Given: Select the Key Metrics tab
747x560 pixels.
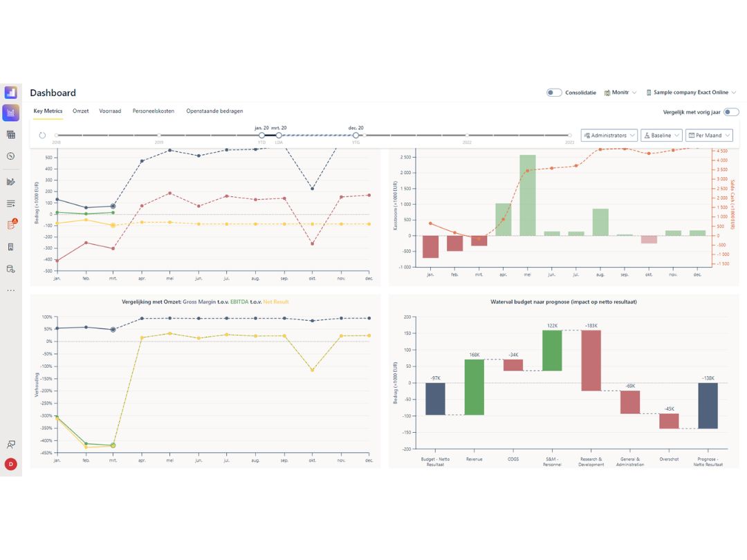Looking at the screenshot, I should 48,111.
